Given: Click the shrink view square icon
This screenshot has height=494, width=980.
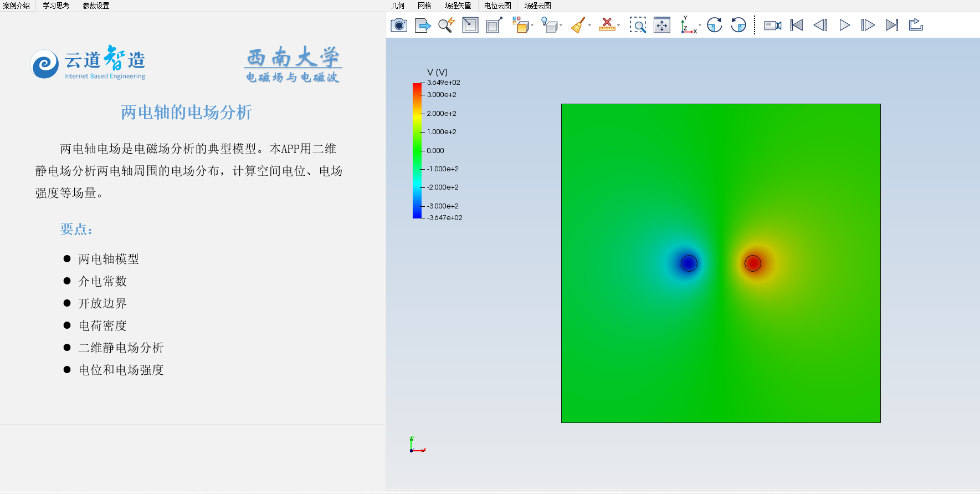Looking at the screenshot, I should pyautogui.click(x=470, y=25).
